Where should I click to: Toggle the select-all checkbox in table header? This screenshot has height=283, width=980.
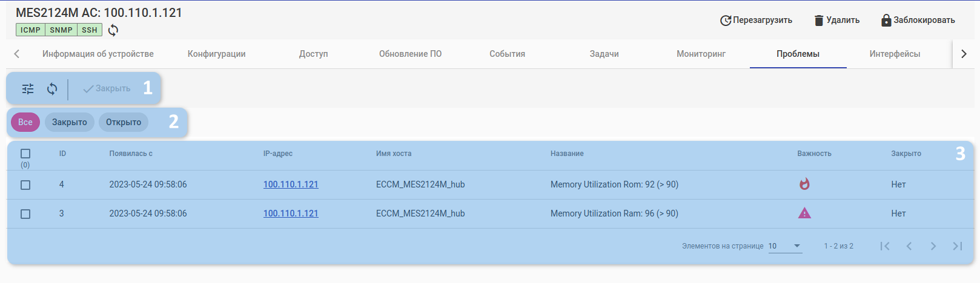point(25,154)
